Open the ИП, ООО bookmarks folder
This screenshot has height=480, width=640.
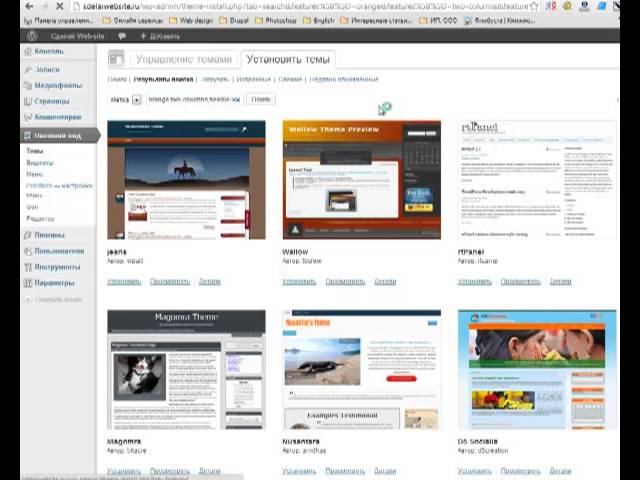pos(438,20)
